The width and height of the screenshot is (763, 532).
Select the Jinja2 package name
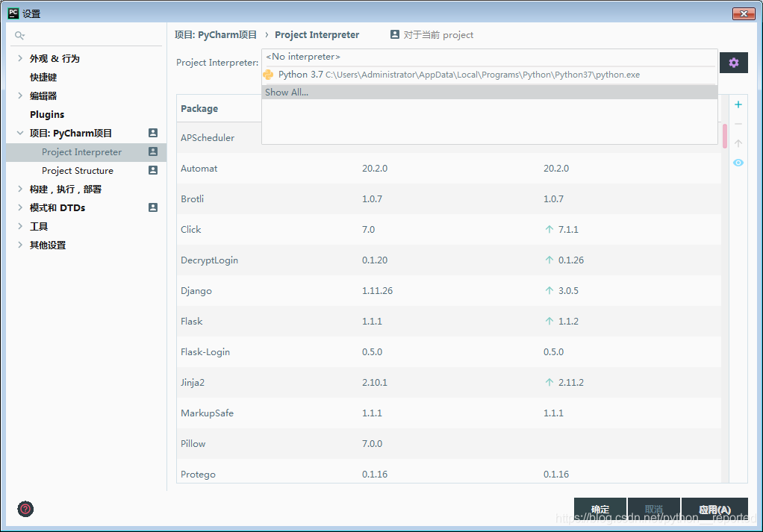tap(193, 383)
